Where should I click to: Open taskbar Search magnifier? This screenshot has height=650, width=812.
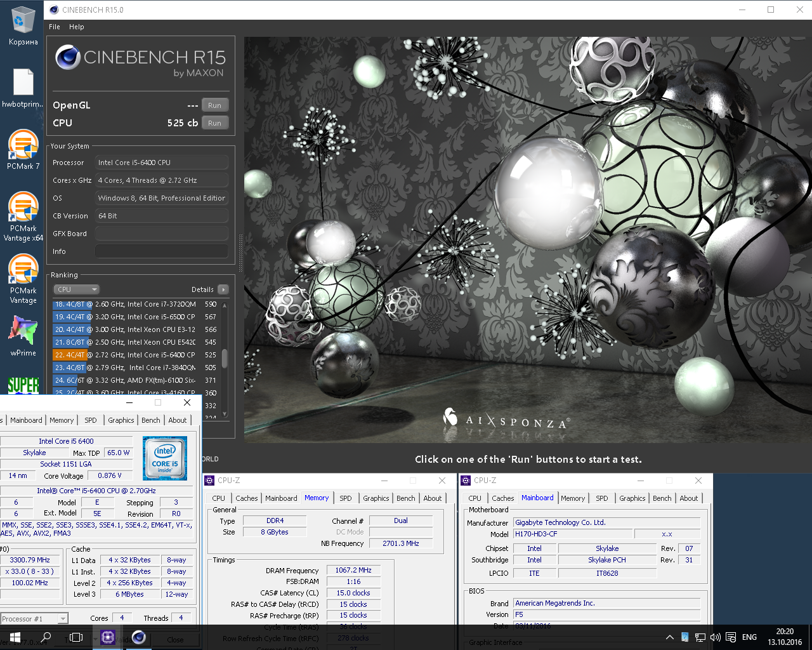pos(46,637)
